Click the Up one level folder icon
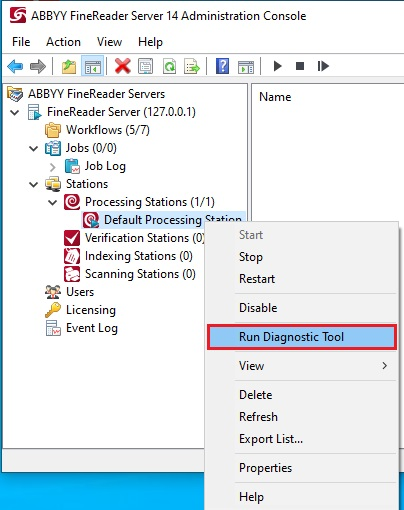Image resolution: width=404 pixels, height=510 pixels. [x=69, y=66]
